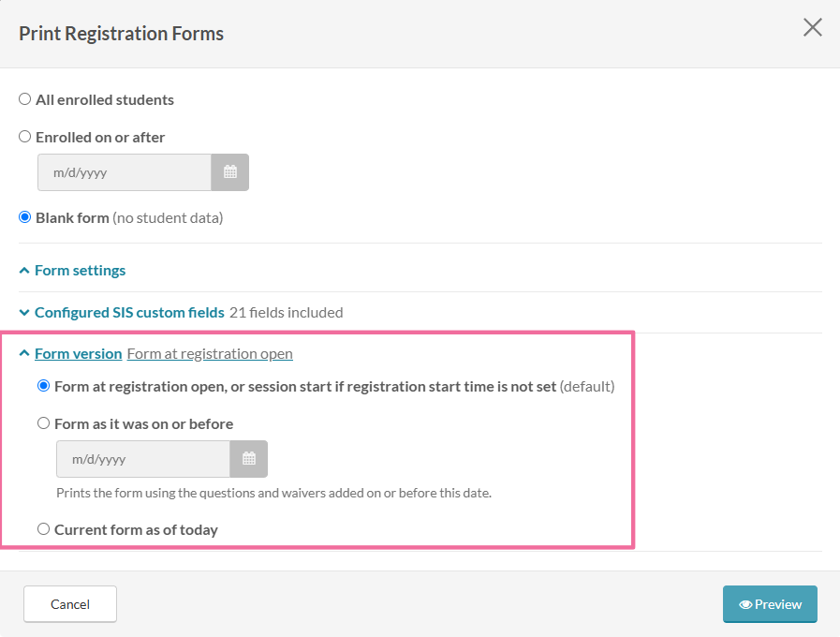This screenshot has width=840, height=637.
Task: Collapse the Form version chevron
Action: [x=24, y=353]
